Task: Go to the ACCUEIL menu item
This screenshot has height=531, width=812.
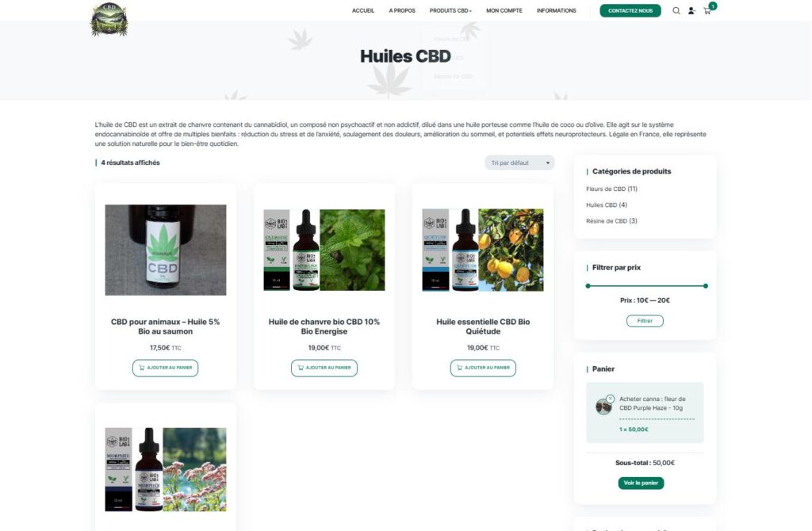Action: (363, 11)
